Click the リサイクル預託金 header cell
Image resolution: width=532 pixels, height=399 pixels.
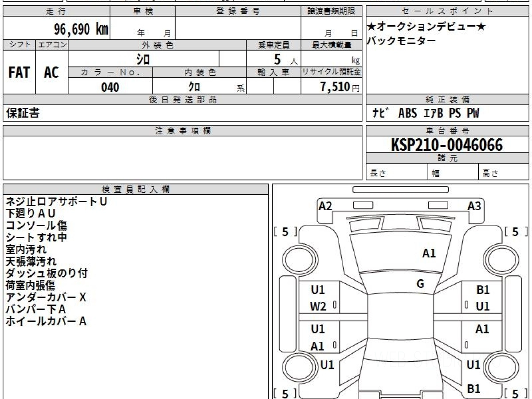331,72
